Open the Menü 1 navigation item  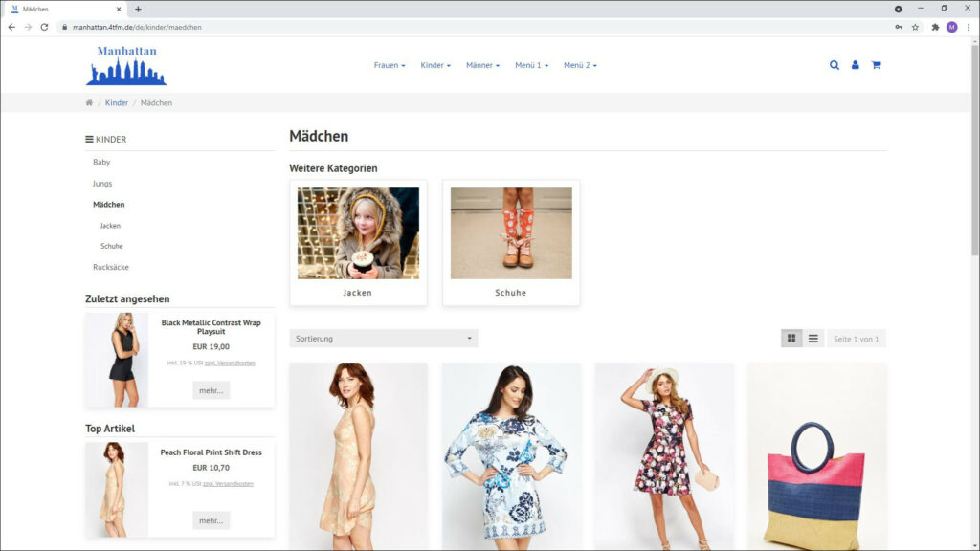531,65
